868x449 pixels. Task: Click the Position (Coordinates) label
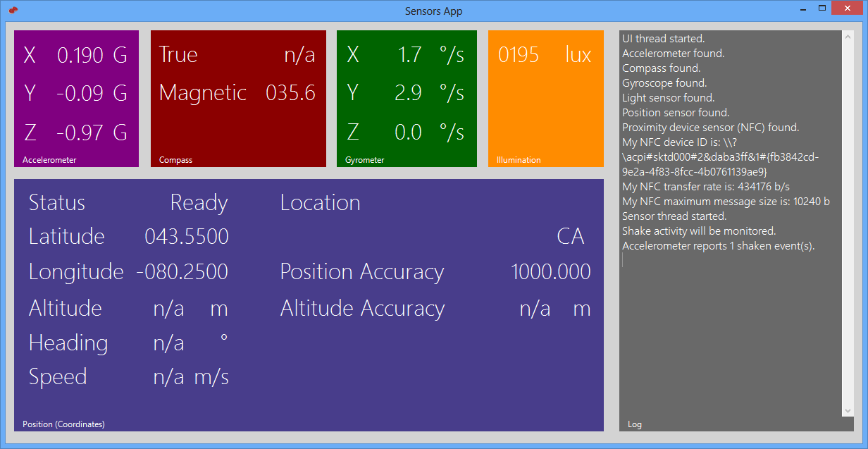coord(63,424)
